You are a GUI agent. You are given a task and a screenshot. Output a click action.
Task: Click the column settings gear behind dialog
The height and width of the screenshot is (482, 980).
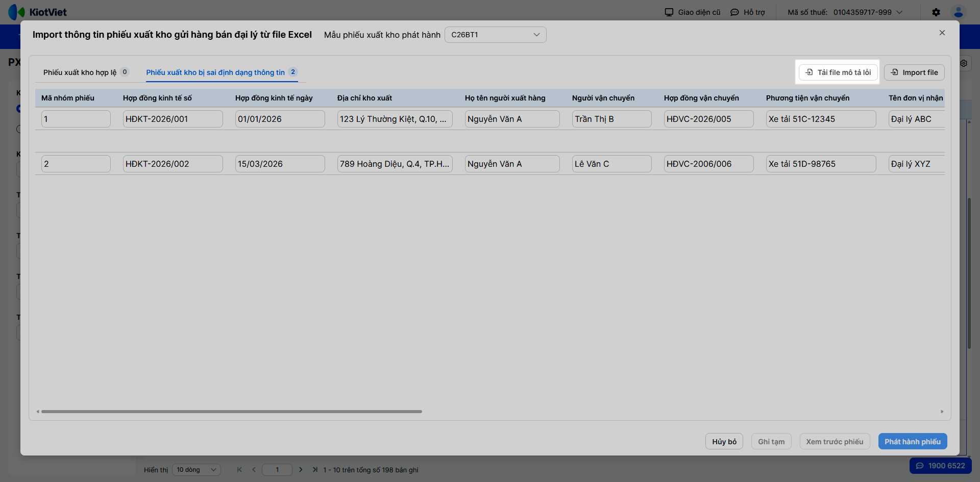pyautogui.click(x=964, y=63)
